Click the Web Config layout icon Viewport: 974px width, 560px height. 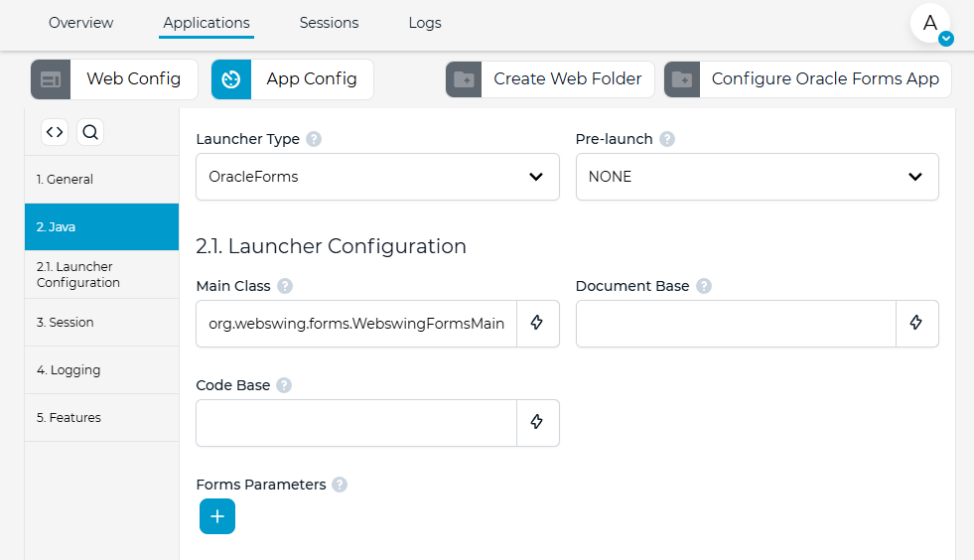tap(51, 78)
